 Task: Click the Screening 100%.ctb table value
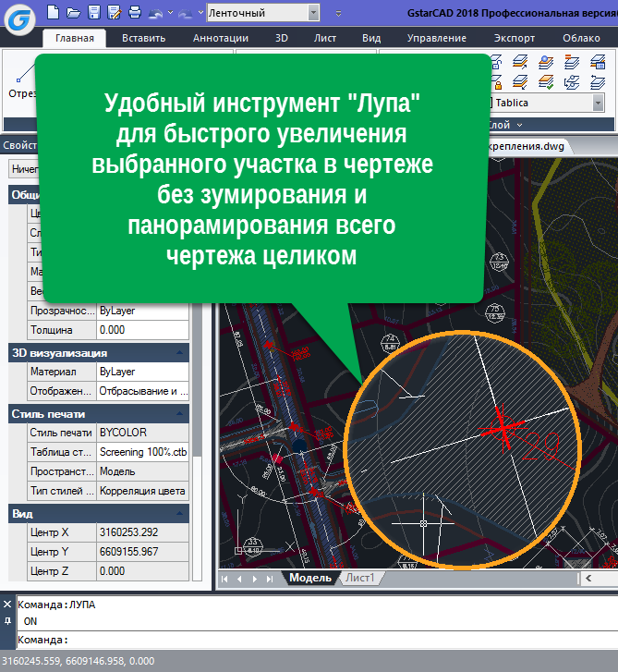click(x=142, y=452)
